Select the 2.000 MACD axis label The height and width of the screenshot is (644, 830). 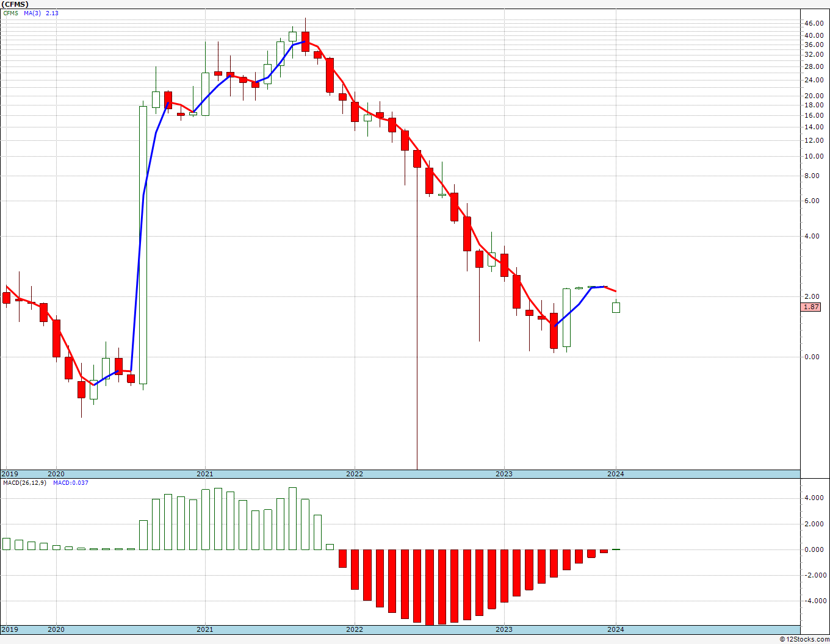coord(814,524)
